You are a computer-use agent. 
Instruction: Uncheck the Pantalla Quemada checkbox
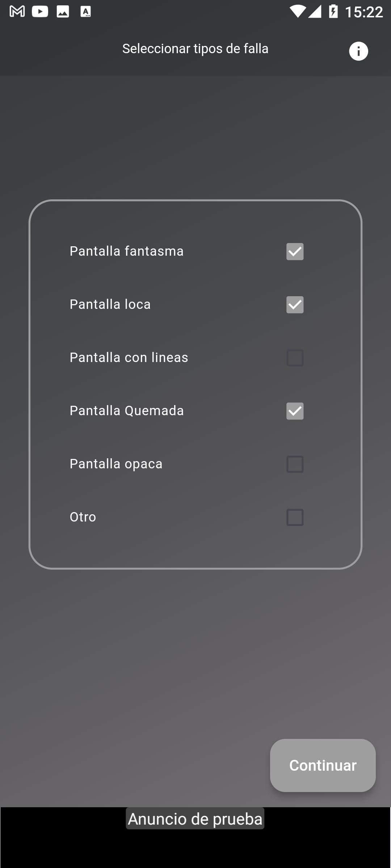click(x=295, y=411)
